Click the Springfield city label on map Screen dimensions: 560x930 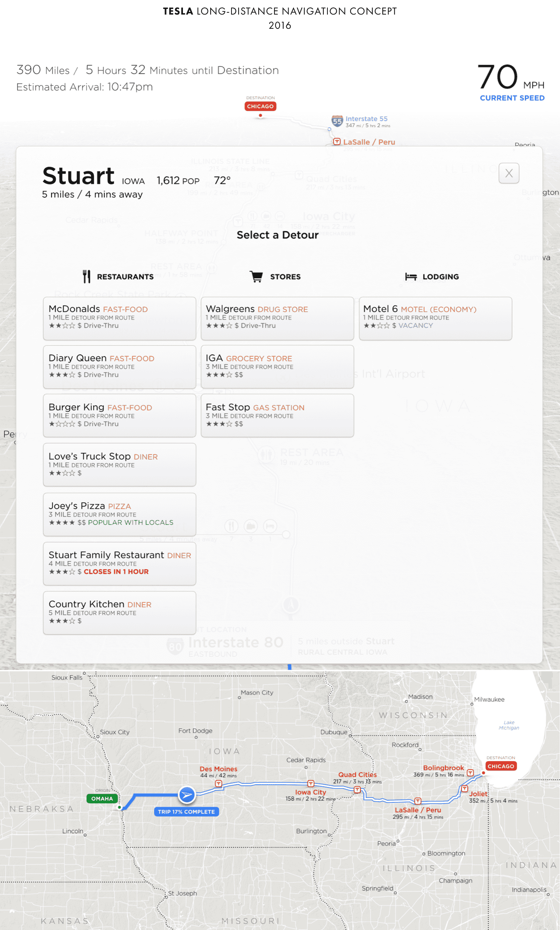(377, 888)
